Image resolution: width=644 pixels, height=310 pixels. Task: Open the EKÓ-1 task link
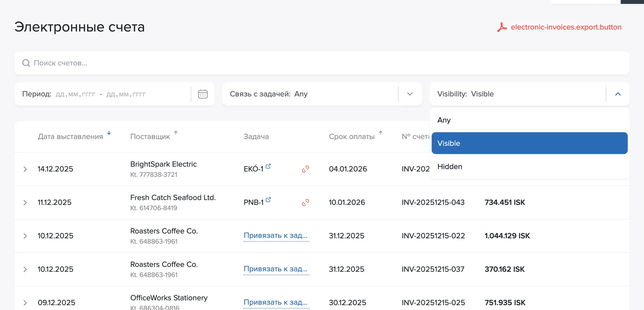coord(253,169)
